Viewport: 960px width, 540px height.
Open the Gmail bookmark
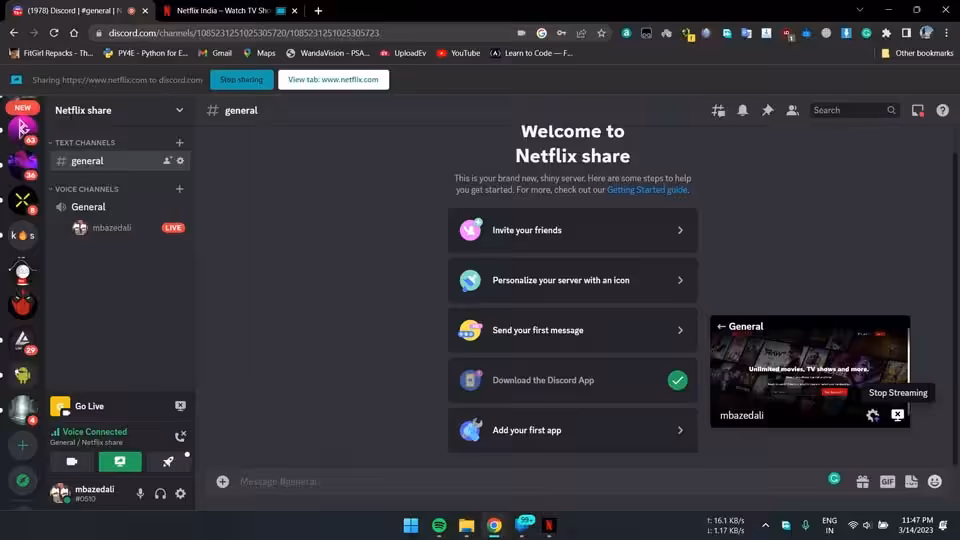[x=215, y=53]
